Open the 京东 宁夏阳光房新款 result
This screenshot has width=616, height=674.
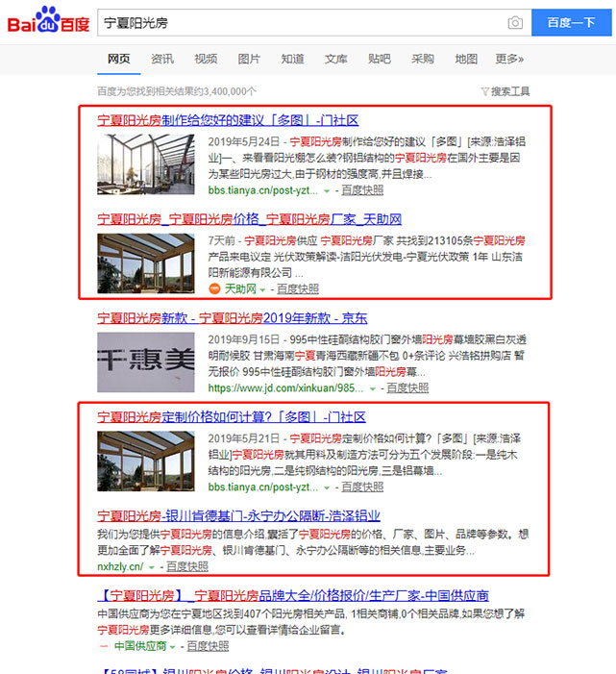232,318
